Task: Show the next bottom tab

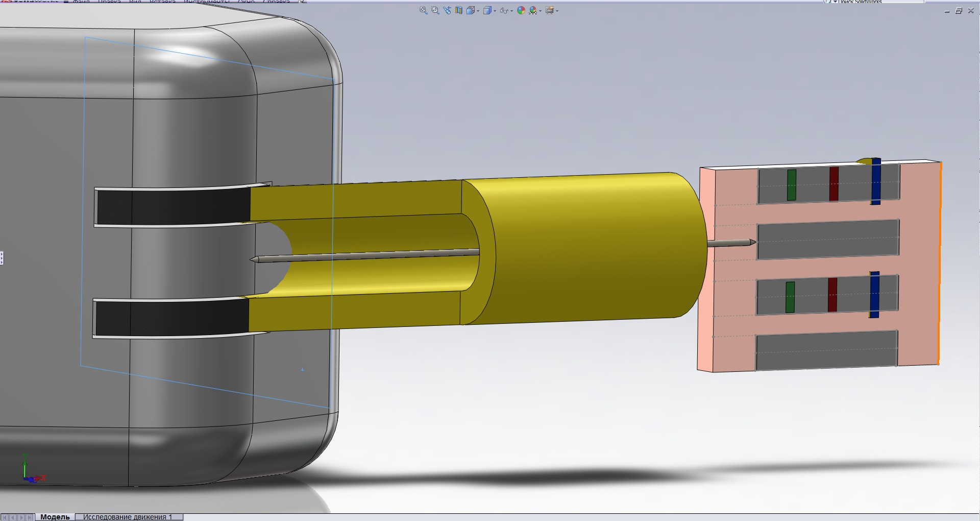Action: pyautogui.click(x=21, y=517)
